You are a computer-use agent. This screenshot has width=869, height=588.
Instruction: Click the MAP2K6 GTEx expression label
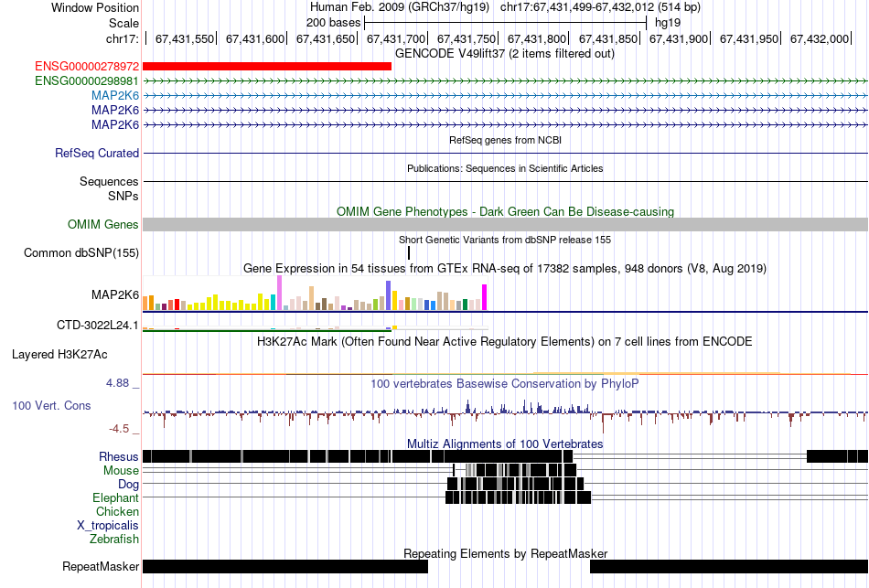click(115, 294)
